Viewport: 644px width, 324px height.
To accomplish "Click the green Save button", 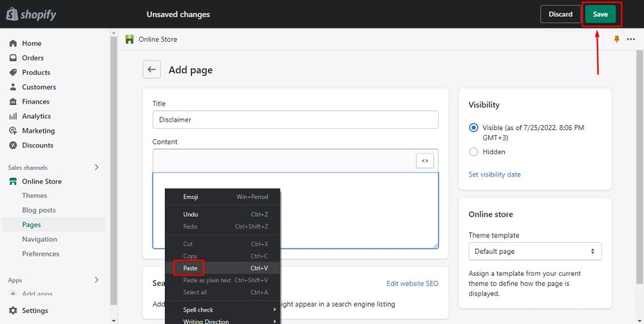I will pos(600,14).
